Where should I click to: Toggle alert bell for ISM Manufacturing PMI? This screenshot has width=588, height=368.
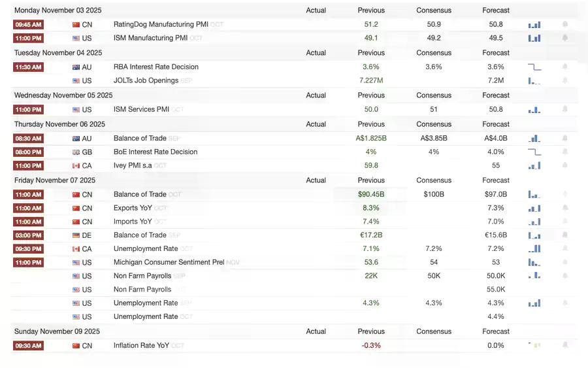565,39
